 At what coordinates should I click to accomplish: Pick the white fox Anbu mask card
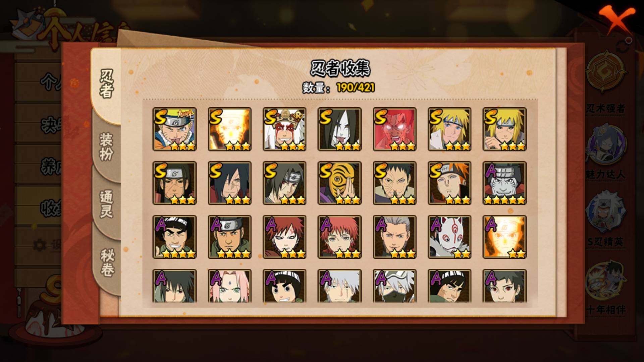point(449,237)
